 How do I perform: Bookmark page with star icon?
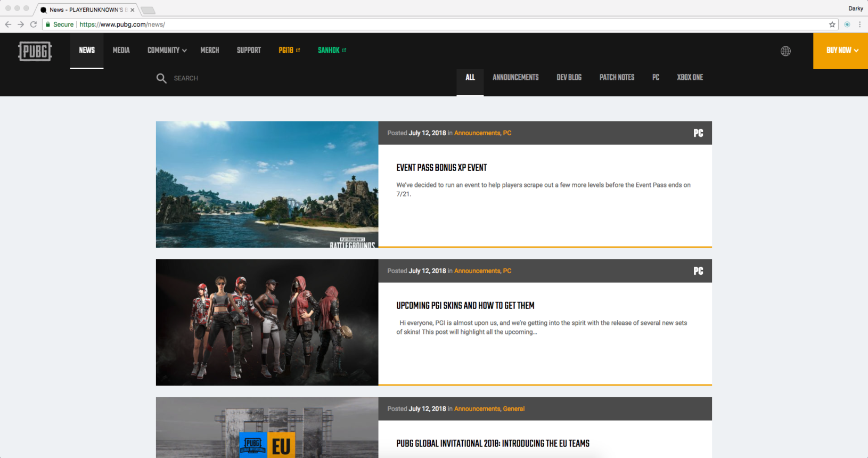point(832,24)
